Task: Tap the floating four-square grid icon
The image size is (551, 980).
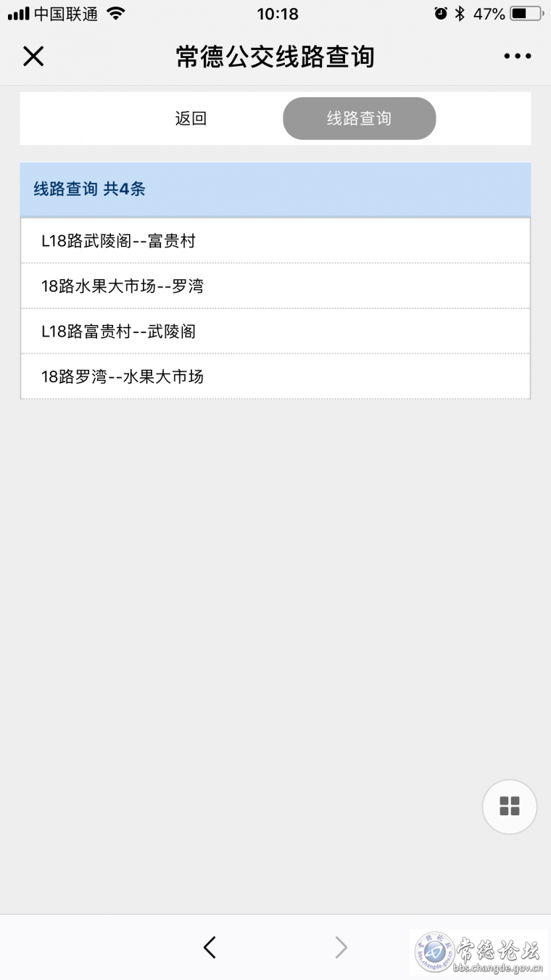Action: (510, 806)
